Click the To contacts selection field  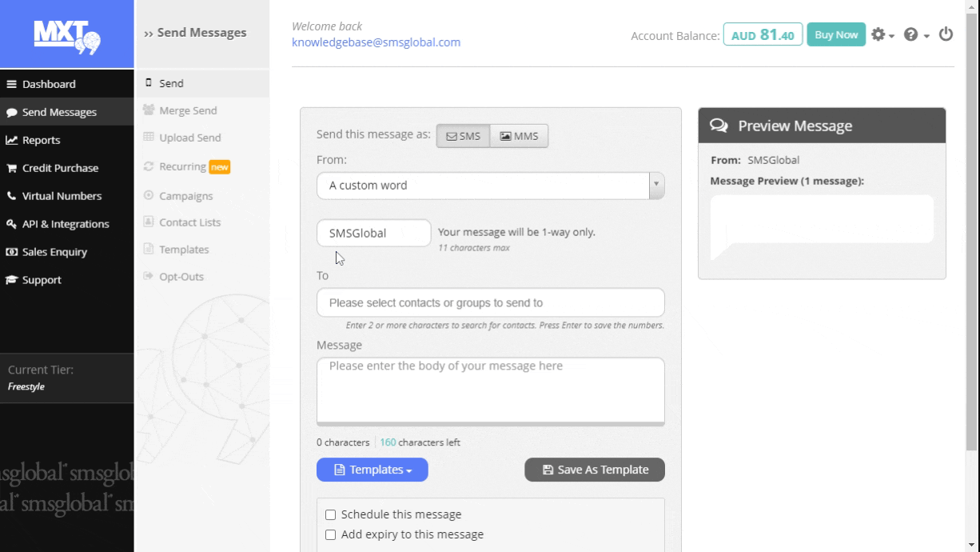pyautogui.click(x=490, y=303)
